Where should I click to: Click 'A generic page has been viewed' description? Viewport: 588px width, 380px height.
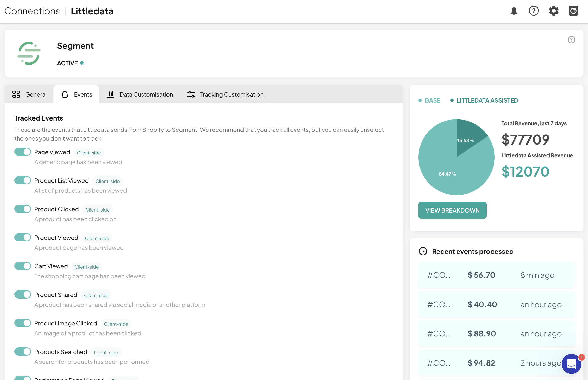[78, 162]
